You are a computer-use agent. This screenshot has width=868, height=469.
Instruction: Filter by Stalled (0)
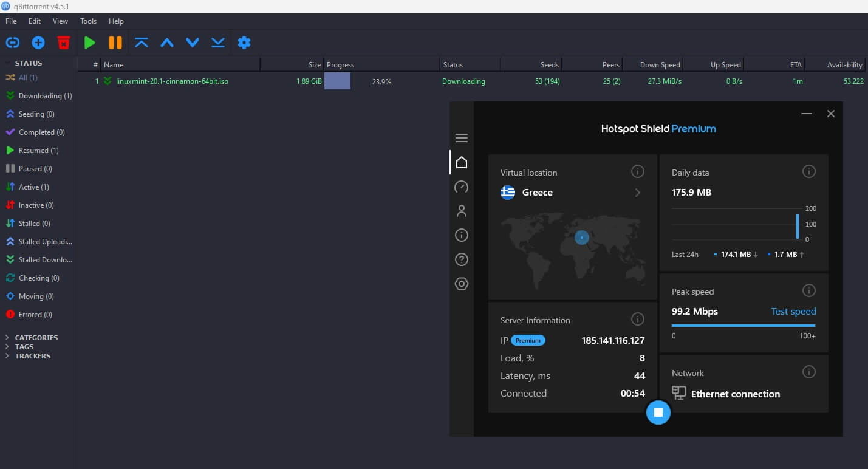[28, 224]
